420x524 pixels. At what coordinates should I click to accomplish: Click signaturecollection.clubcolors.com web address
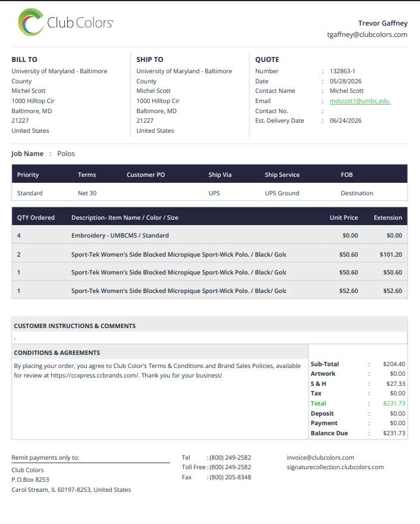[x=335, y=467]
